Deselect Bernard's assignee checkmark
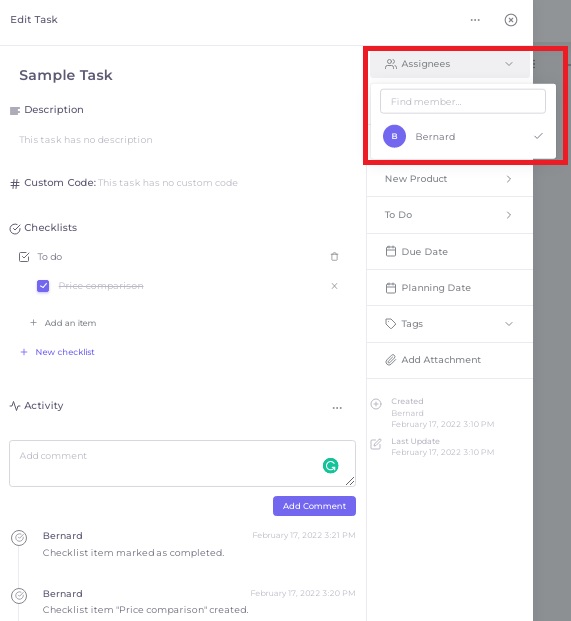571x621 pixels. [538, 136]
